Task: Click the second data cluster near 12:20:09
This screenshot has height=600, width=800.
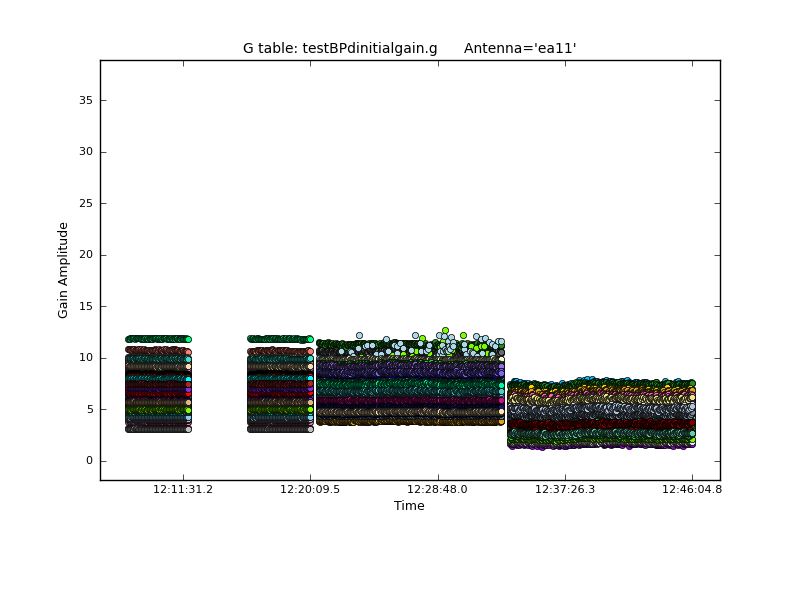Action: 280,385
